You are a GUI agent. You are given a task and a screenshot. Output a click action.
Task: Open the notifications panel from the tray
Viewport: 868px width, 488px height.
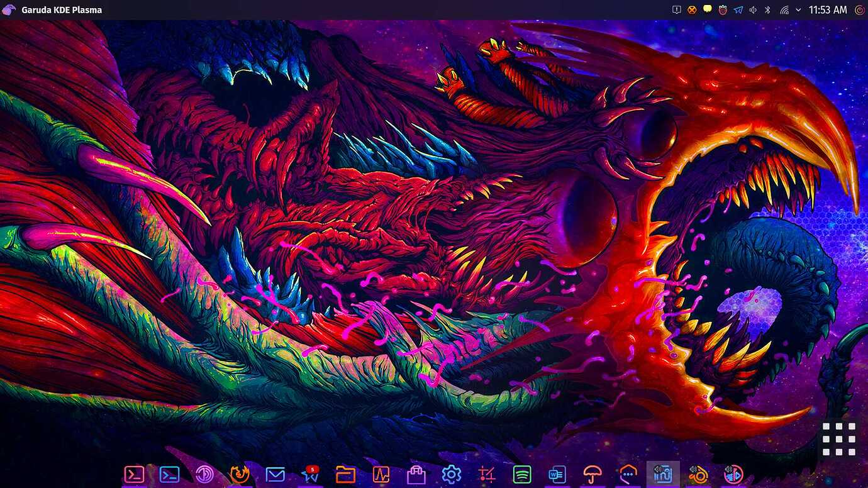click(677, 9)
